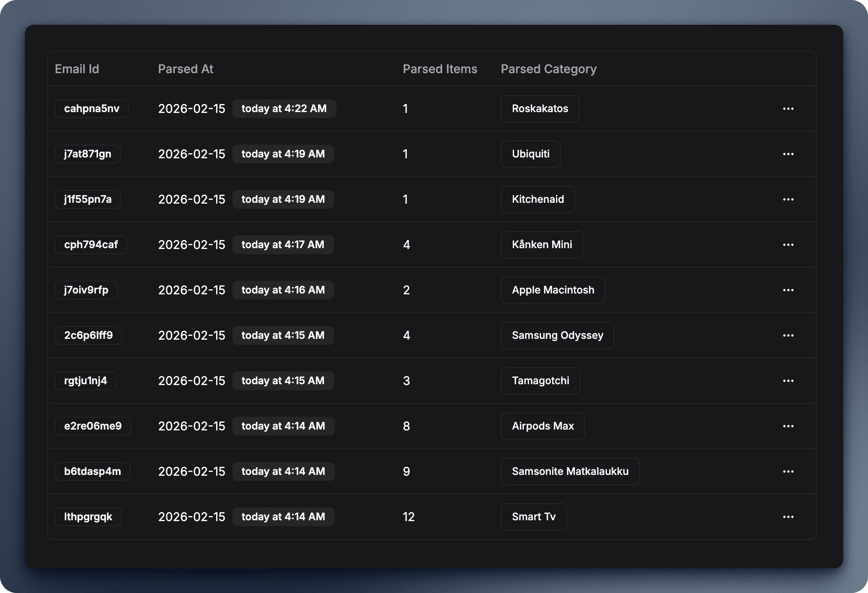Click ellipsis icon on Tamagotchi row
The width and height of the screenshot is (868, 593).
click(x=788, y=381)
